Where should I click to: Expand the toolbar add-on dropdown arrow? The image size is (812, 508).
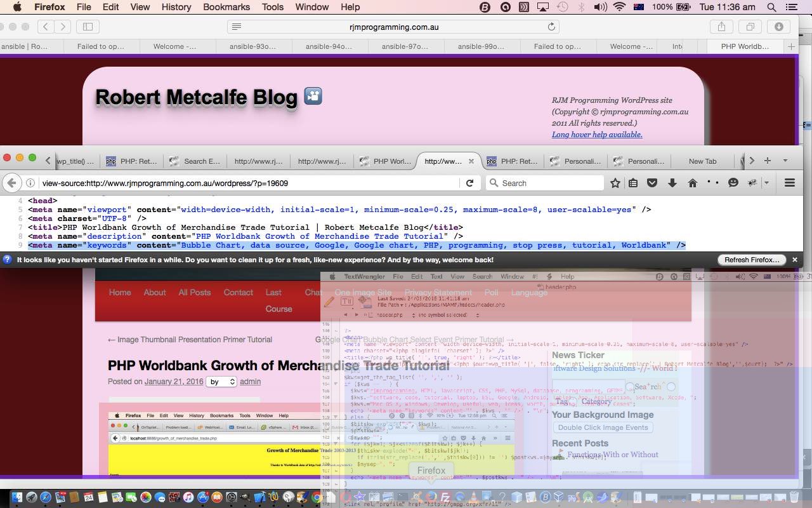(766, 183)
